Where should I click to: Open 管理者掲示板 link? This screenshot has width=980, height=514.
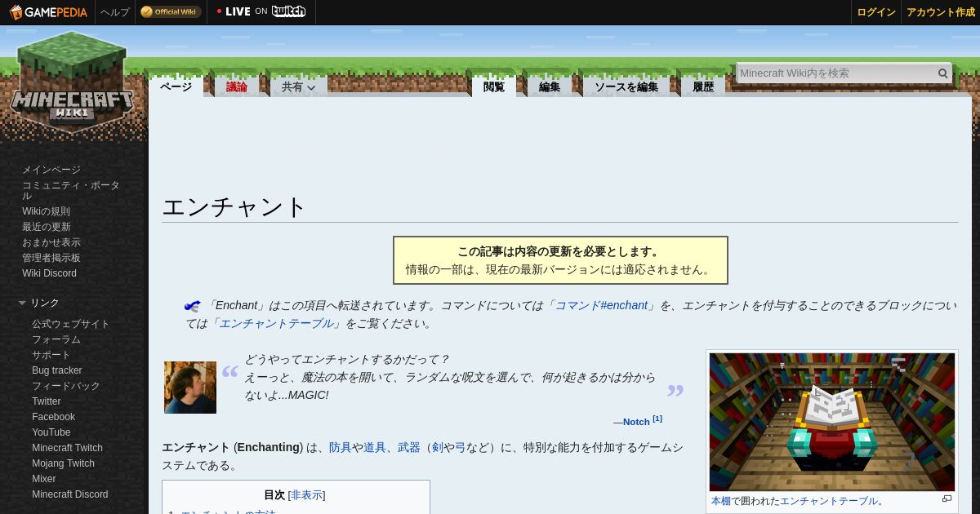[51, 258]
